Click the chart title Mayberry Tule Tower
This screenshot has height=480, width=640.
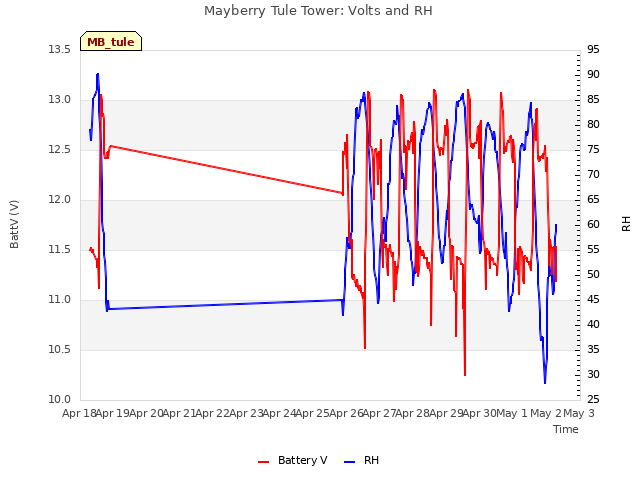coord(318,11)
